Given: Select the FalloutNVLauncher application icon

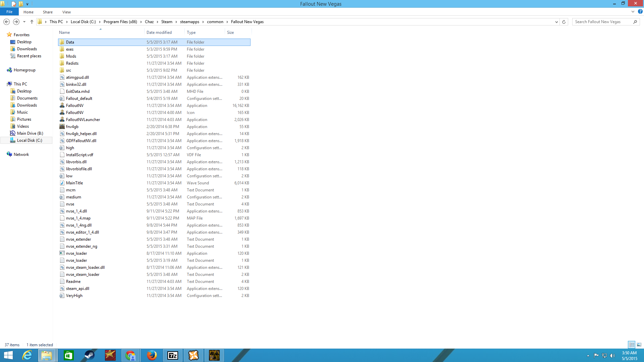Looking at the screenshot, I should click(x=62, y=120).
